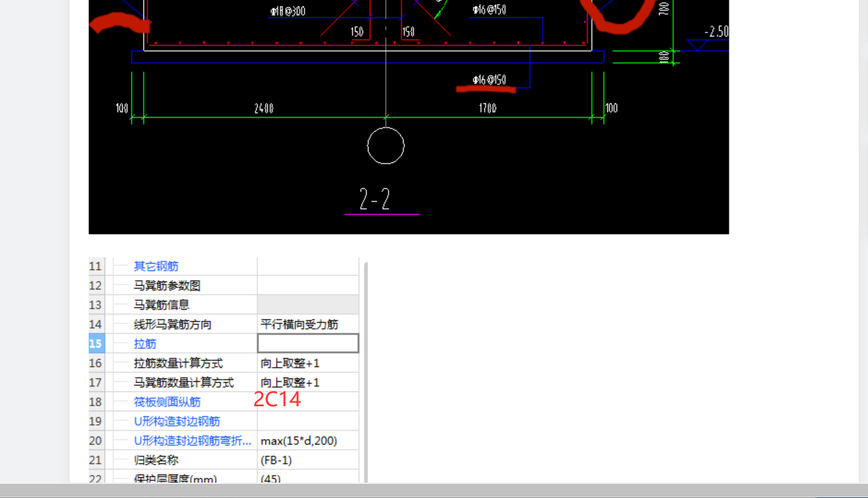Select the 马凳筋参数图 property row
The height and width of the screenshot is (498, 868).
click(224, 286)
